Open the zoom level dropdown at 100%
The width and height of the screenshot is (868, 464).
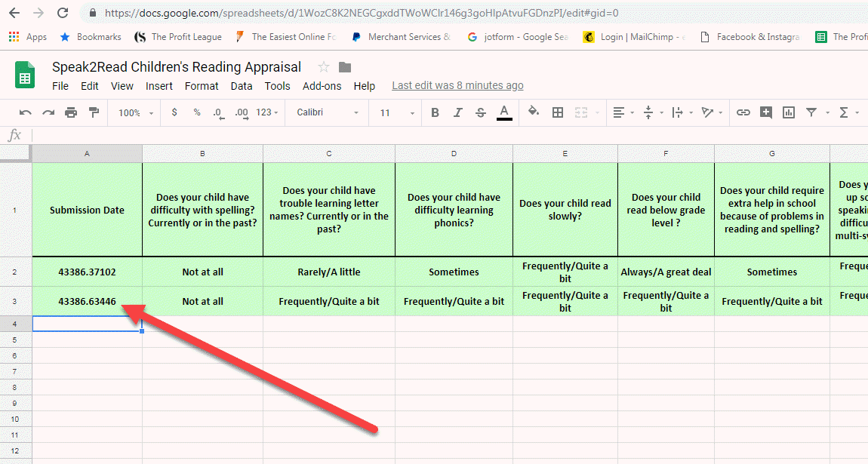point(134,112)
